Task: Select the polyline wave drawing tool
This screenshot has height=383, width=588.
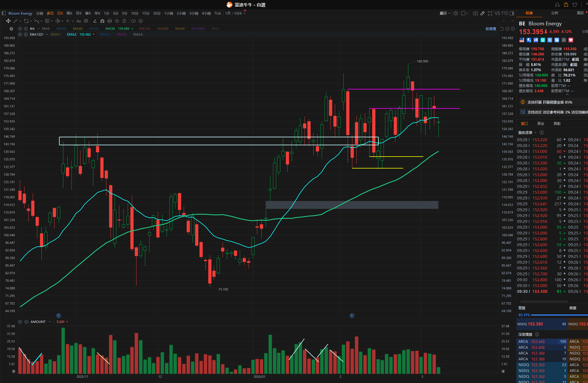Action: point(36,21)
